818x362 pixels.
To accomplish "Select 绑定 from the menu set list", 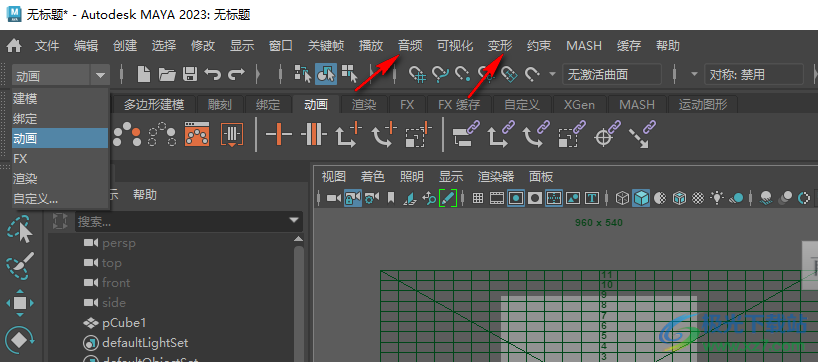I will 61,118.
